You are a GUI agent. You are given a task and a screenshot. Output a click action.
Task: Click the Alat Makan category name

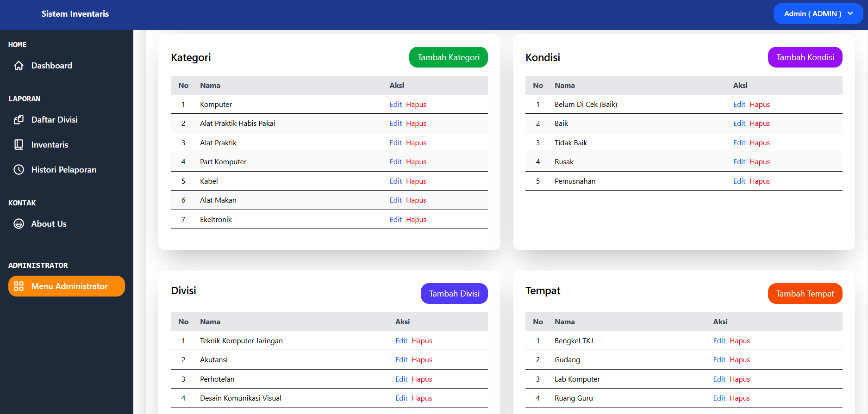[x=218, y=200]
